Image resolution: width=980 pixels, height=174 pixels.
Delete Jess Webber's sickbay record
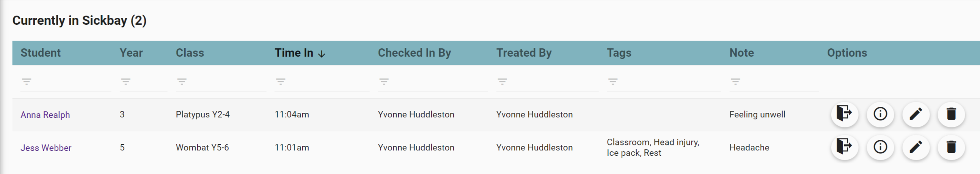click(x=951, y=147)
